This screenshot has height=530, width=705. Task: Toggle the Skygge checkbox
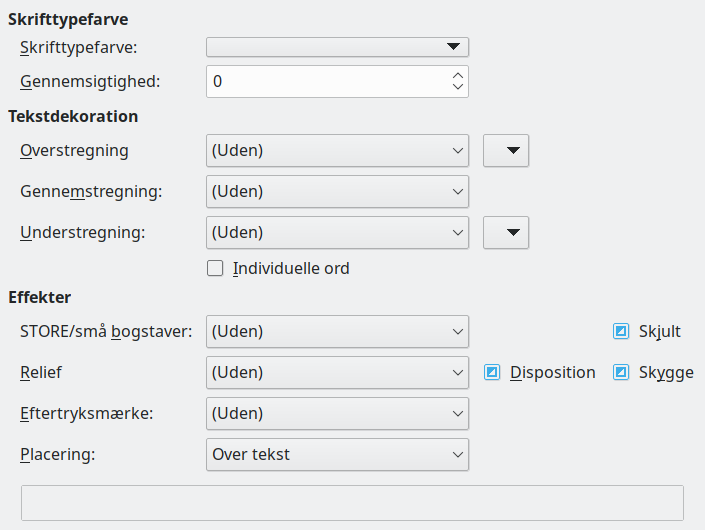[x=621, y=372]
